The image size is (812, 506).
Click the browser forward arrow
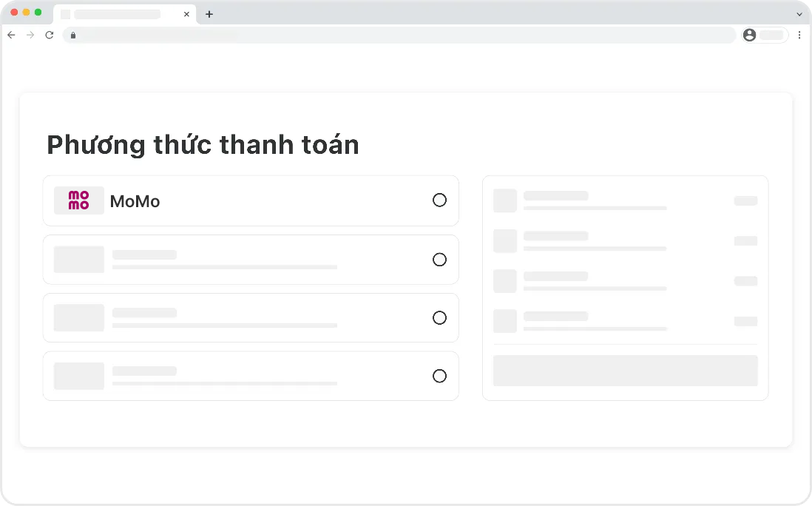click(30, 35)
